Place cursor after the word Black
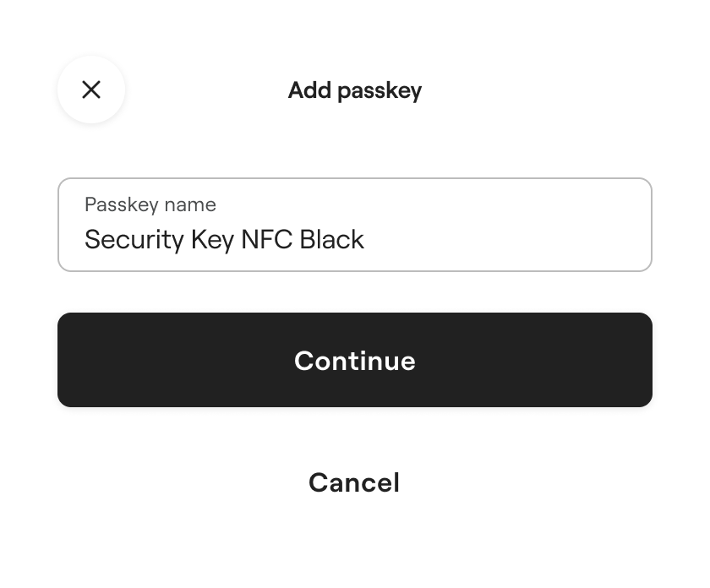This screenshot has height=588, width=710. [366, 240]
